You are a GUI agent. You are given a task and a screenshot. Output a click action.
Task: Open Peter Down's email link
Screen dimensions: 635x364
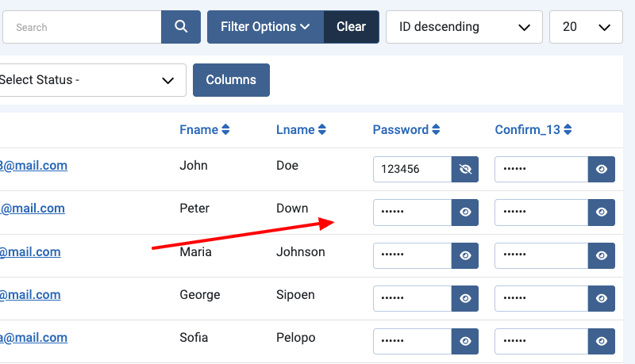pos(33,209)
